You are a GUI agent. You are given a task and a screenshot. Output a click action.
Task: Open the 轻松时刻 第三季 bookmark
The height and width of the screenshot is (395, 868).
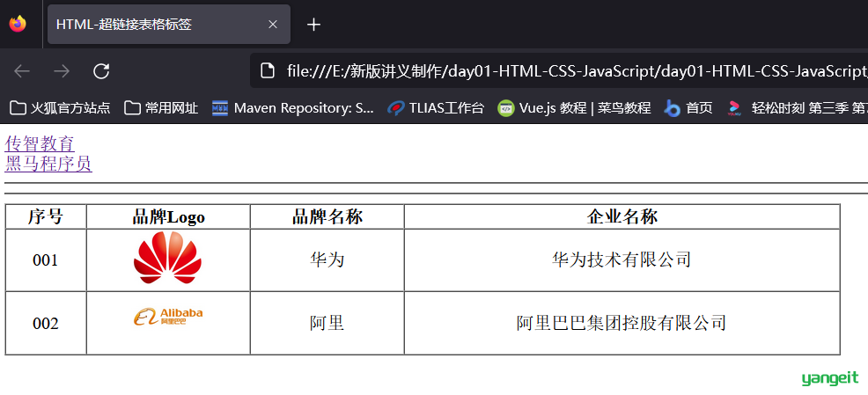pos(798,108)
